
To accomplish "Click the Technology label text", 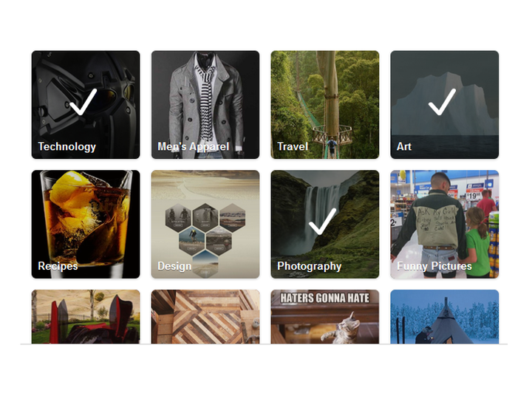I will 66,146.
